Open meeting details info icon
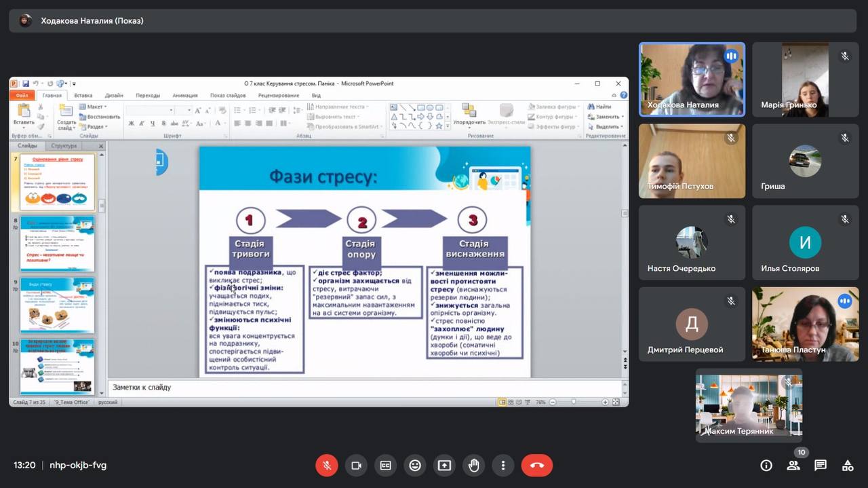The width and height of the screenshot is (868, 488). pos(766,466)
